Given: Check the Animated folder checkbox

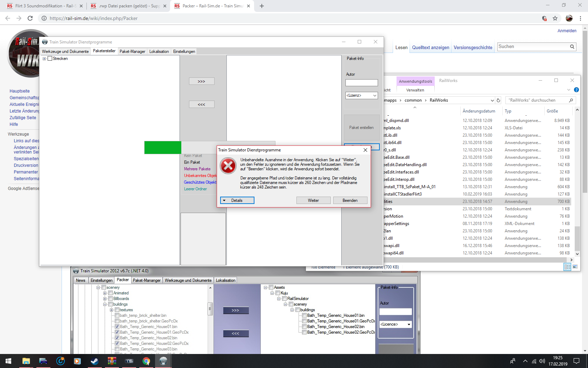Looking at the screenshot, I should pyautogui.click(x=111, y=293).
